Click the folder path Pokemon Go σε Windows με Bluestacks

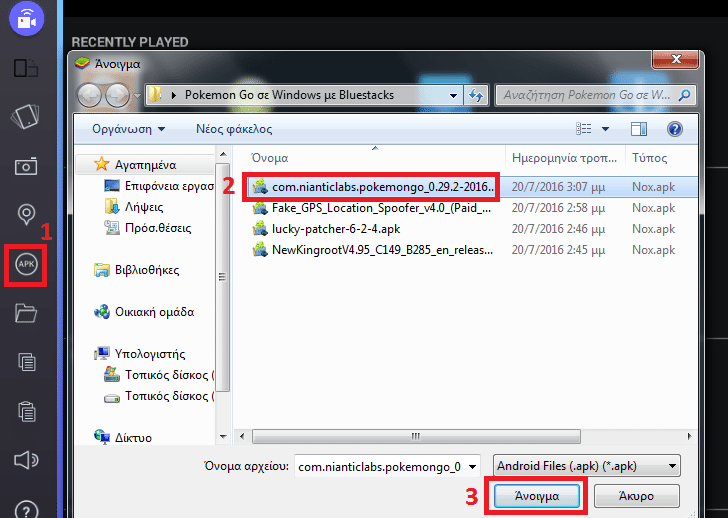[x=289, y=95]
